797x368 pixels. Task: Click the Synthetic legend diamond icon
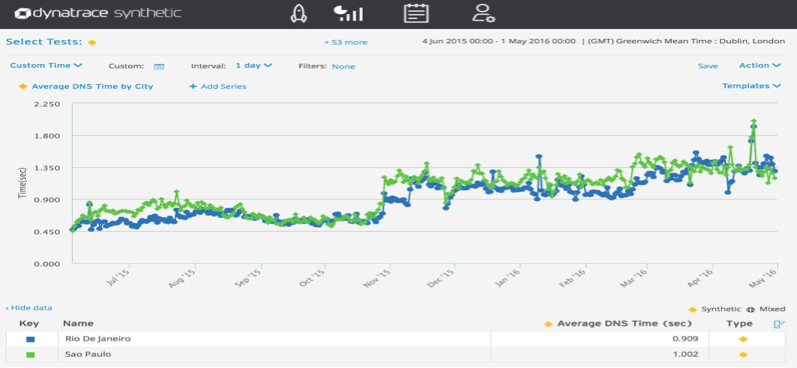[x=693, y=309]
